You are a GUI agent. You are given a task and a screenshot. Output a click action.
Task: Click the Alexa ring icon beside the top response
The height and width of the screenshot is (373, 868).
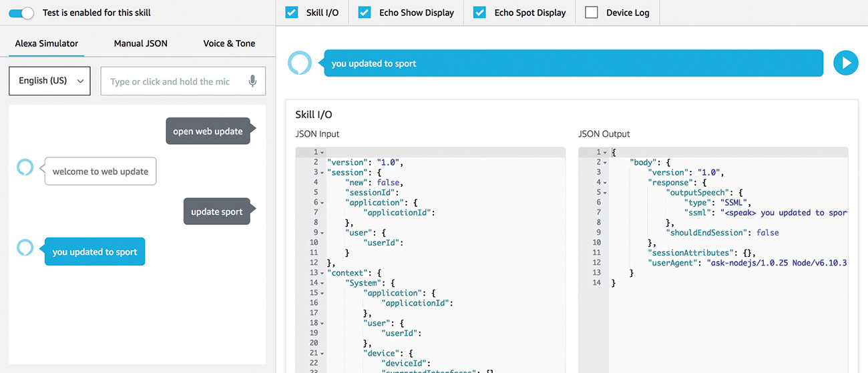(x=300, y=63)
